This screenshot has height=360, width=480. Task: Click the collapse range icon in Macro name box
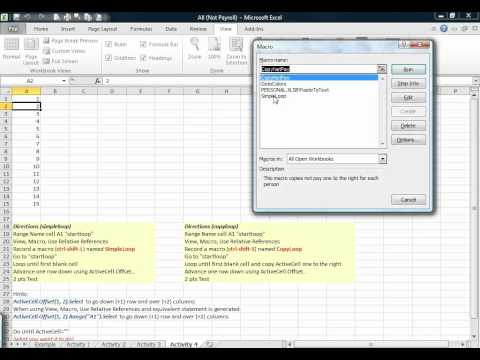pos(382,69)
